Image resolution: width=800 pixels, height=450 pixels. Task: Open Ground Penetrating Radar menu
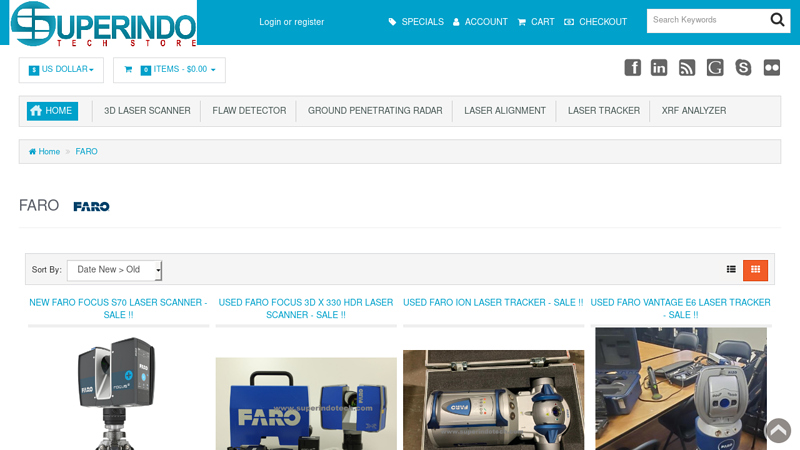click(x=375, y=111)
